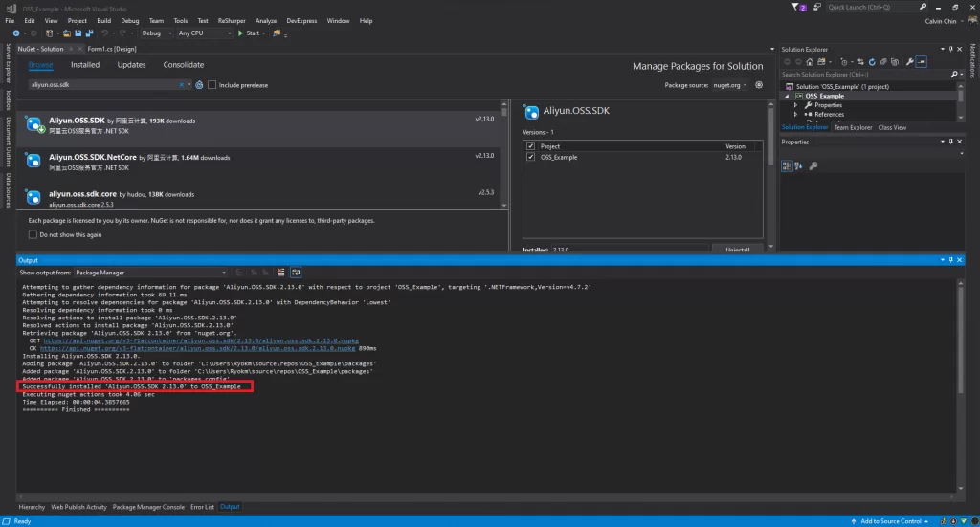Open the Any CPU platform dropdown
The width and height of the screenshot is (980, 527).
tap(205, 33)
